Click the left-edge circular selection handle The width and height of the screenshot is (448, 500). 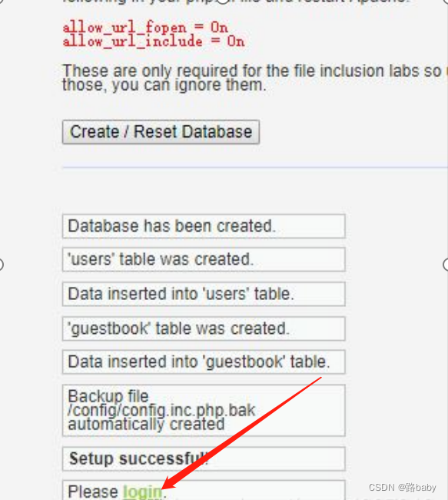(x=1, y=265)
